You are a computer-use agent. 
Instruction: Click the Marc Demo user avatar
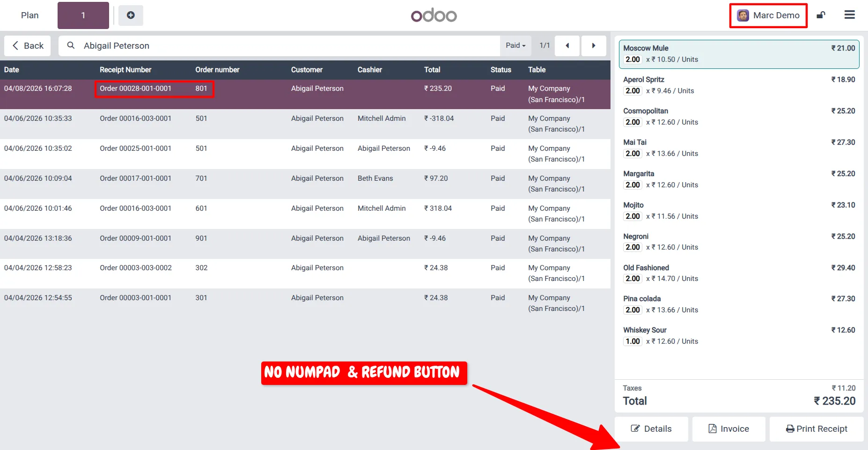click(x=743, y=15)
